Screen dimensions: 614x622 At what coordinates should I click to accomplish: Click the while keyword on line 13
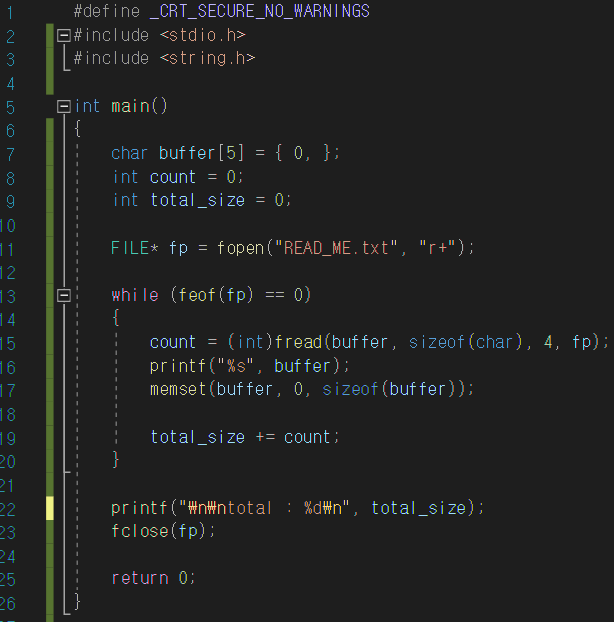[x=135, y=295]
